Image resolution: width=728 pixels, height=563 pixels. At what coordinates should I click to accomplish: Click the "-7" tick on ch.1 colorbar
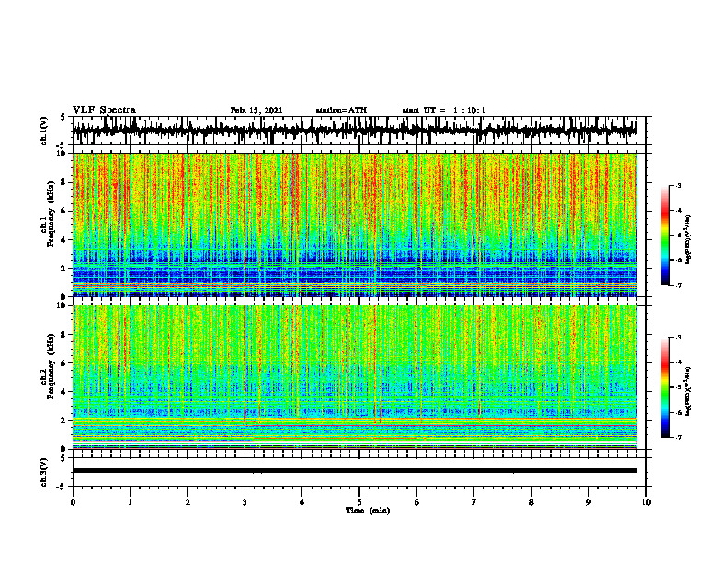[678, 285]
